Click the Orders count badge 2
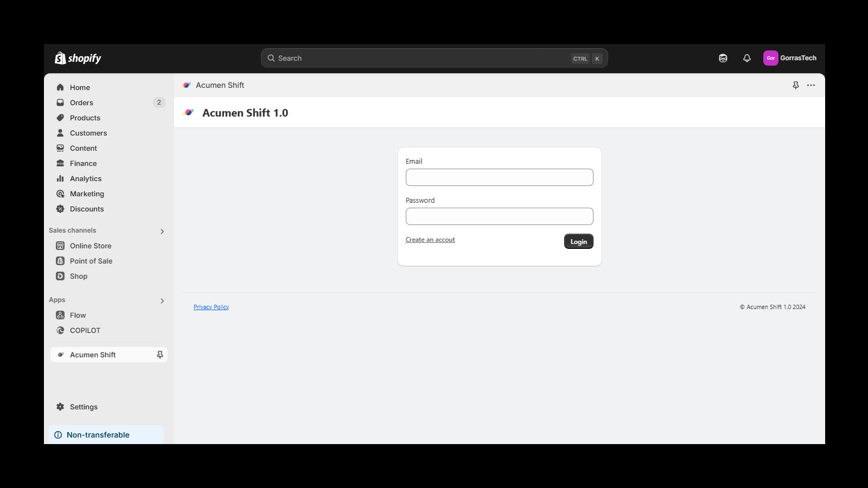Image resolution: width=868 pixels, height=488 pixels. click(159, 102)
